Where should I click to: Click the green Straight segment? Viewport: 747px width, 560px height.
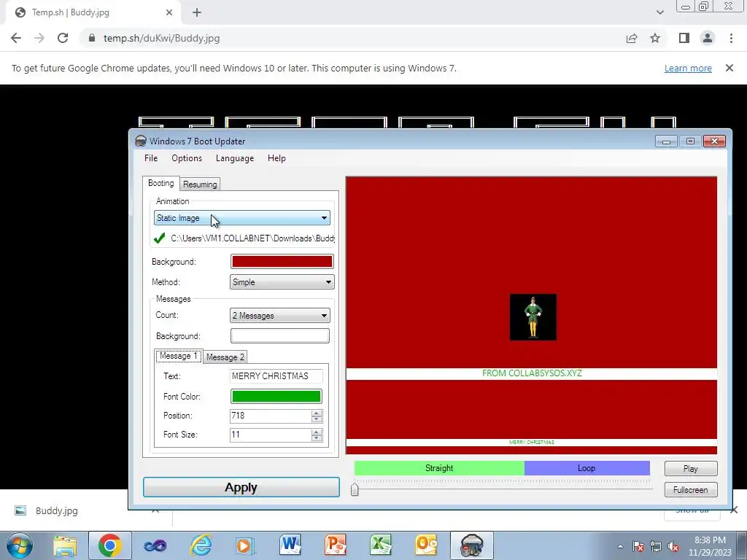(439, 468)
